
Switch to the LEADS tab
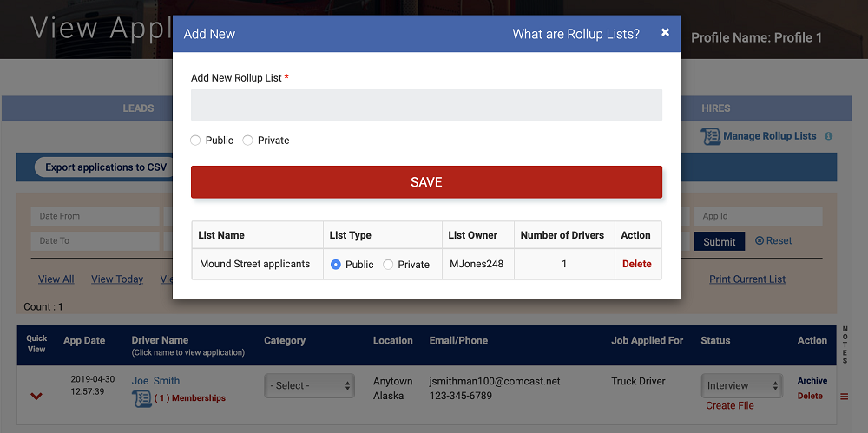coord(138,108)
